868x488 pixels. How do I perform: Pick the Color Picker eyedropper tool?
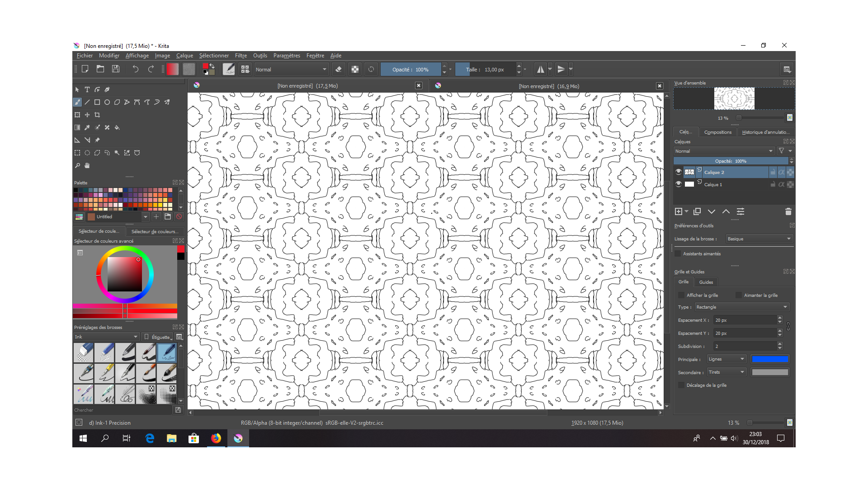[87, 127]
